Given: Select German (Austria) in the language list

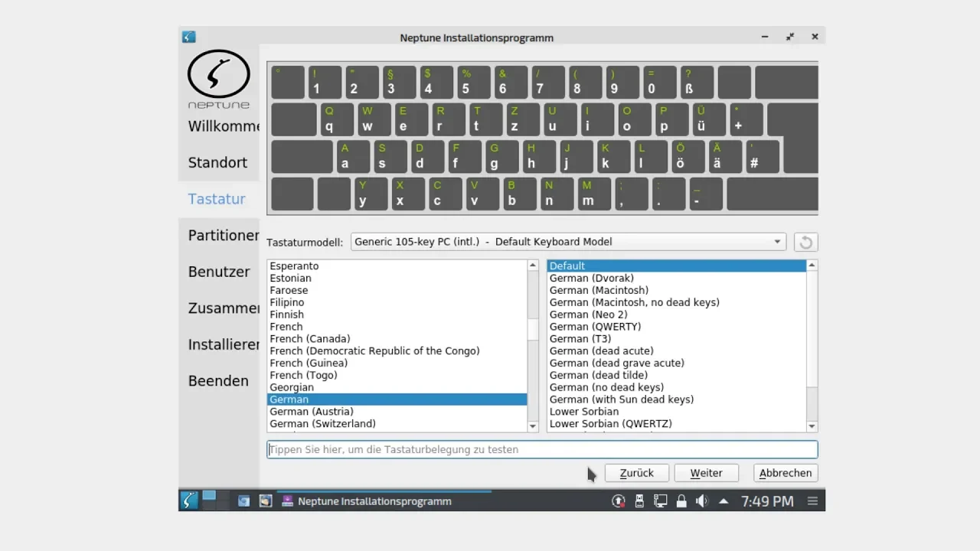Looking at the screenshot, I should (x=312, y=412).
